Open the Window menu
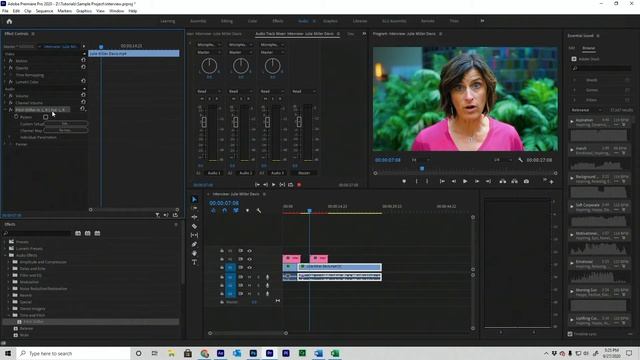This screenshot has width=640, height=360. tap(116, 11)
